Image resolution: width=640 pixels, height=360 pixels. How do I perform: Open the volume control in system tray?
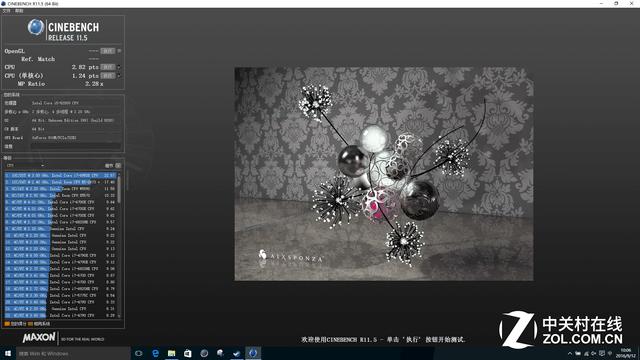(593, 353)
